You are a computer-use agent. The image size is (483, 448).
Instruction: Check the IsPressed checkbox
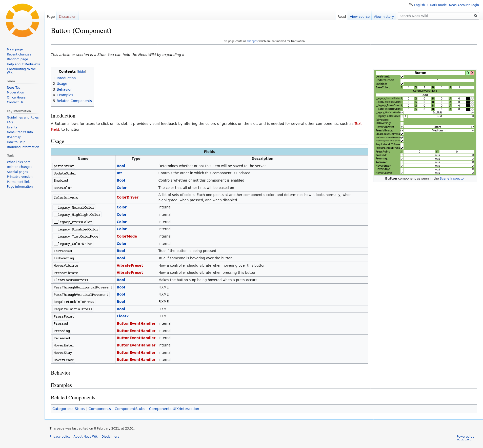[x=402, y=120]
